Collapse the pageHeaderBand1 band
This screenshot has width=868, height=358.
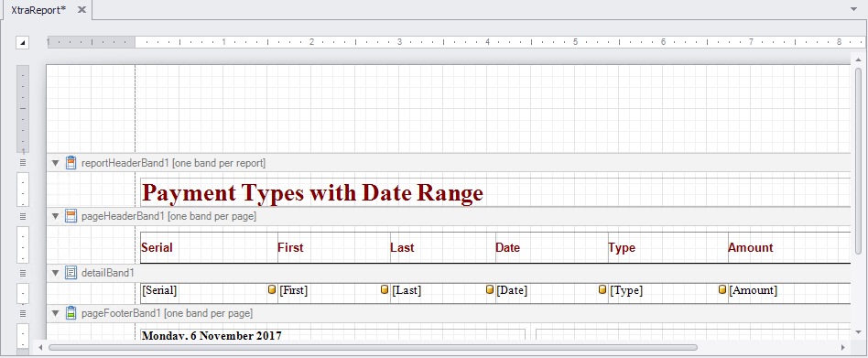(x=55, y=216)
